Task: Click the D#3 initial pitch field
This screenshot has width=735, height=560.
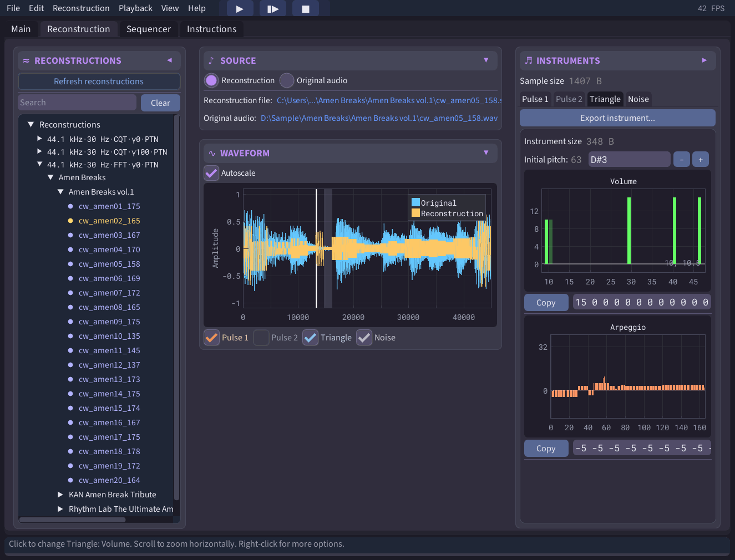Action: [x=629, y=160]
